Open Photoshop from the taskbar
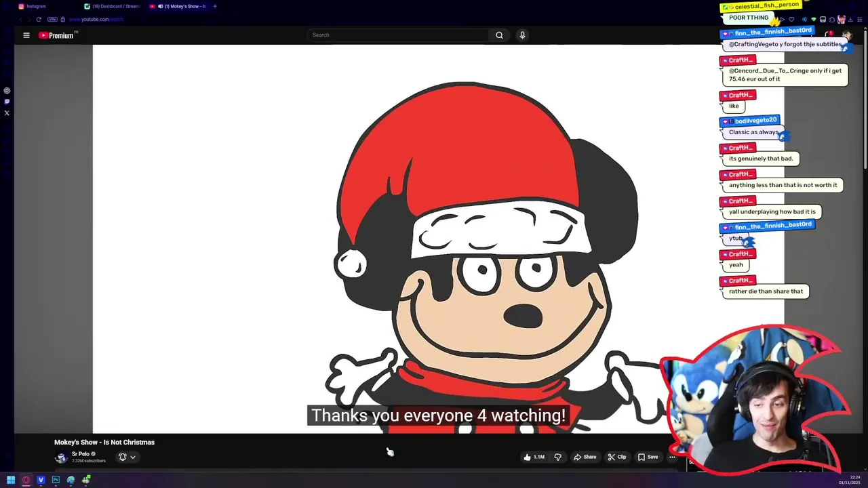This screenshot has height=488, width=868. click(56, 480)
